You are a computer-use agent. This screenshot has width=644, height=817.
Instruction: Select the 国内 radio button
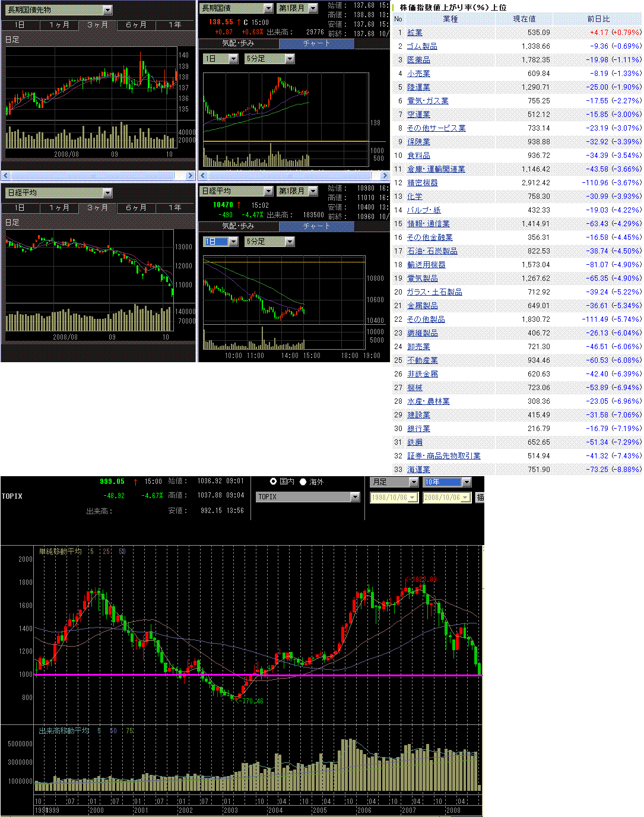click(273, 482)
